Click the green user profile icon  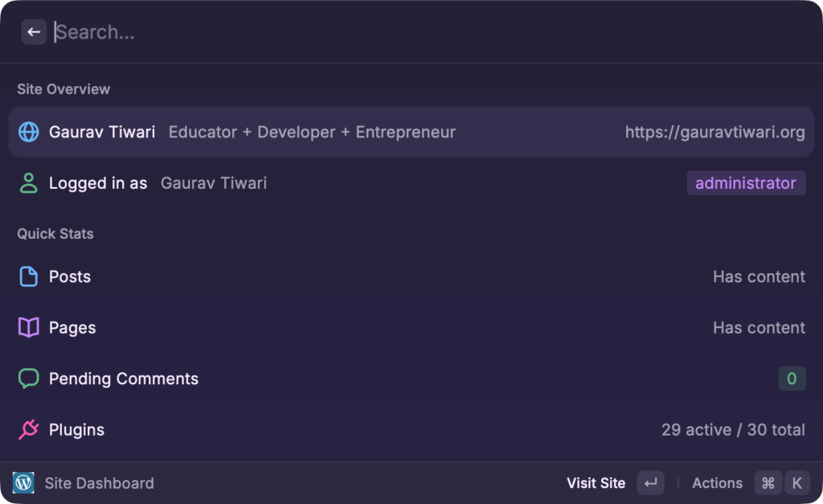point(28,182)
